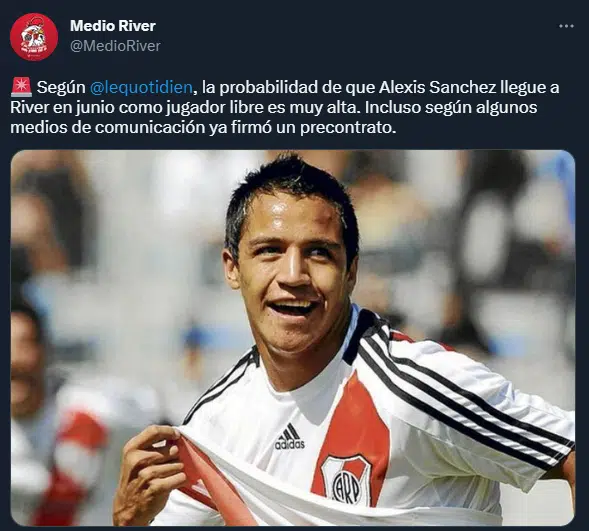Click the word Según starting the tweet
Viewport: 589px width, 531px height.
coord(61,87)
